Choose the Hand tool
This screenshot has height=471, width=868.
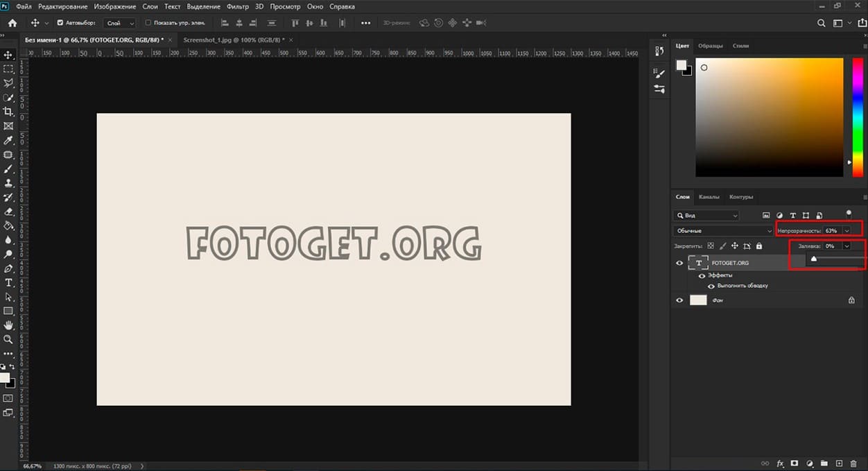(x=8, y=325)
